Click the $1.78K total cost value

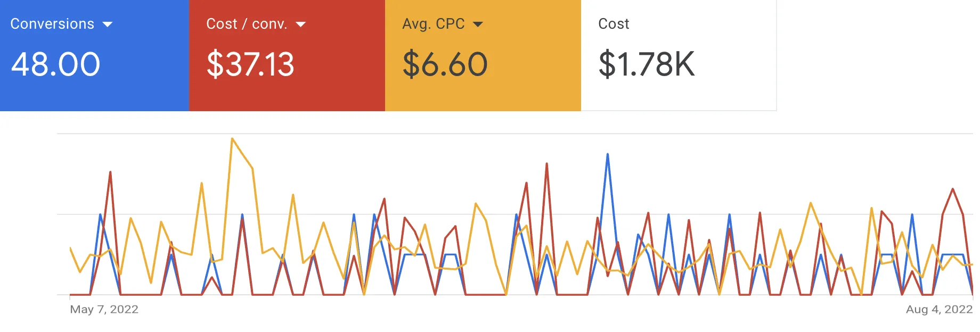(647, 64)
